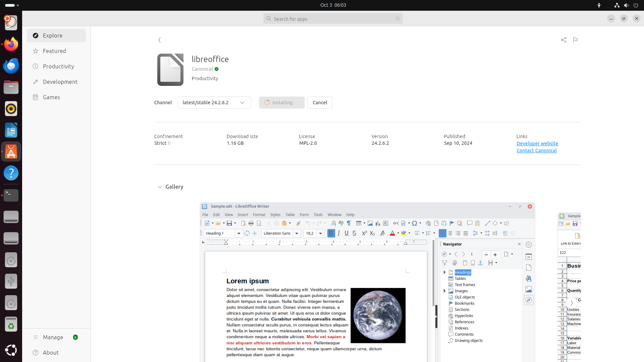Screen dimensions: 644x362
Task: Open Help from the dock
Action: [11, 173]
